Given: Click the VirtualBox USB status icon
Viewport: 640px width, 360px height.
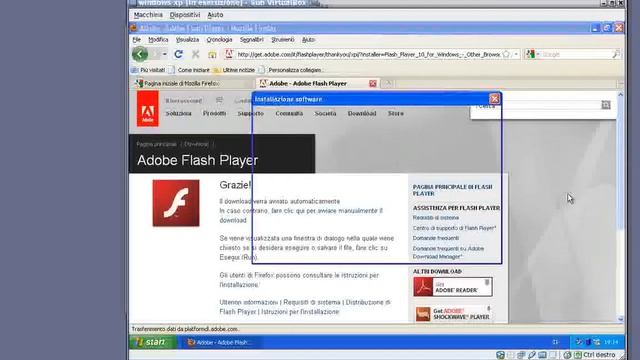Looking at the screenshot, I should click(x=532, y=355).
